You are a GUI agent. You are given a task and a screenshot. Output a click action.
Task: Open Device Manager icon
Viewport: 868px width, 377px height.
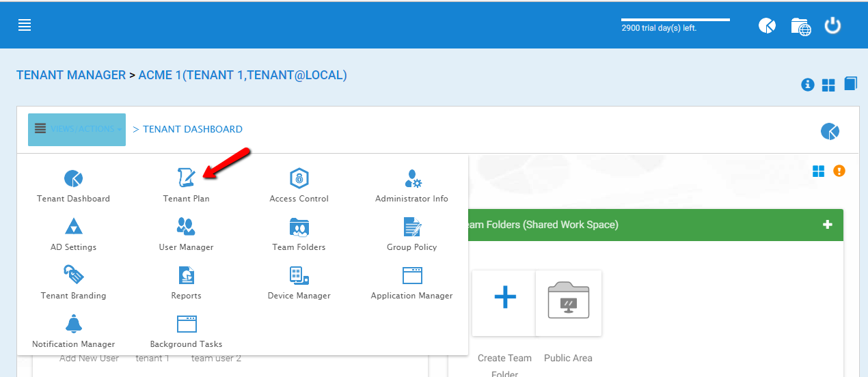tap(299, 275)
